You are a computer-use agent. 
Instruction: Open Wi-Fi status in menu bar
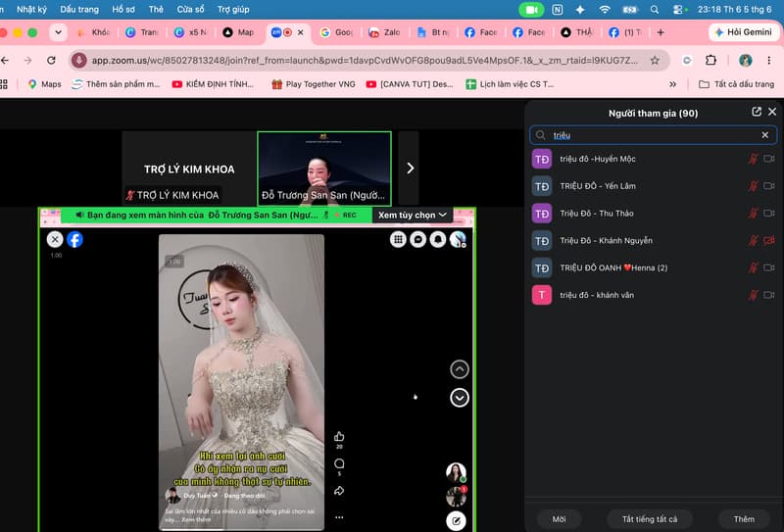pos(605,10)
